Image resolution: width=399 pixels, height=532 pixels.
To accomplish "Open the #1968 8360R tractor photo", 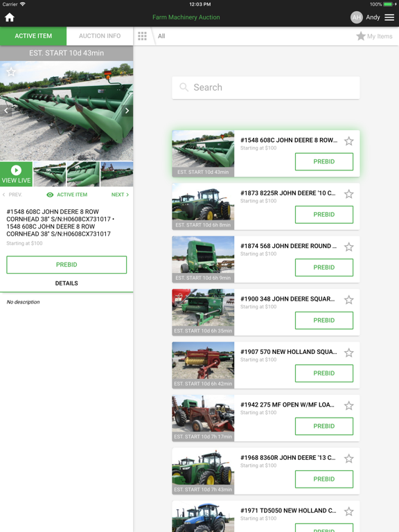I will tap(203, 471).
